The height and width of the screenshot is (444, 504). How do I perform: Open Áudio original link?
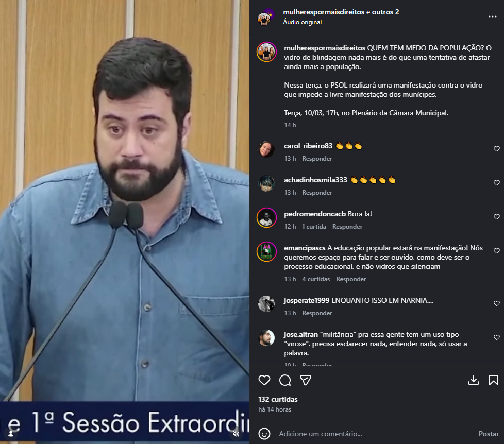[302, 22]
